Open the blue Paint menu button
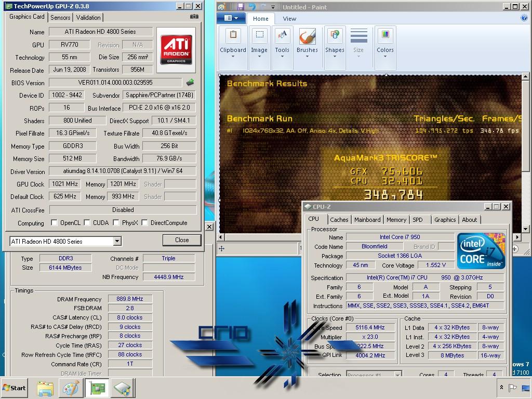The width and height of the screenshot is (532, 399). coord(231,18)
